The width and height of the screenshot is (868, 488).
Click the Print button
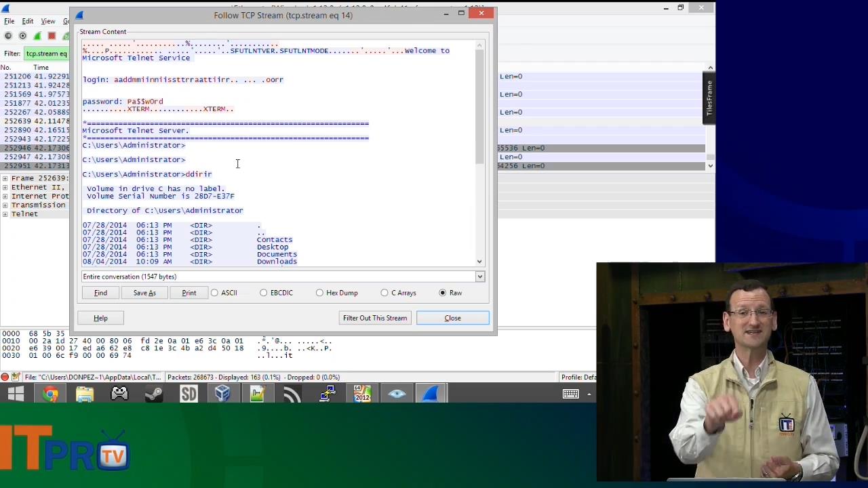pos(189,293)
